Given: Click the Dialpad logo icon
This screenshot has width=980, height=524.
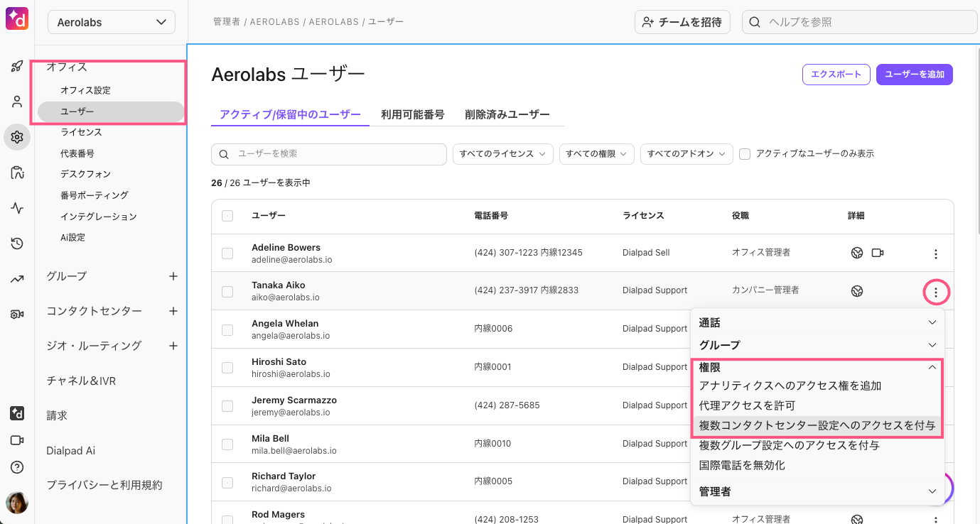Looking at the screenshot, I should coord(17,18).
